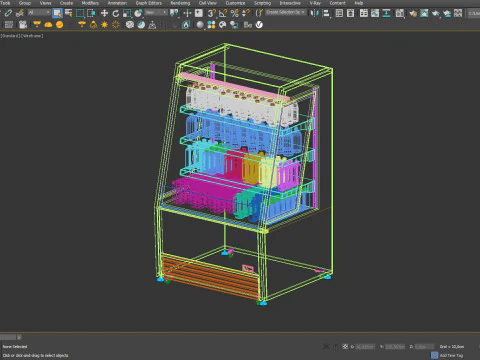Click the grey sphere material icon
Image resolution: width=480 pixels, height=360 pixels.
(200, 25)
